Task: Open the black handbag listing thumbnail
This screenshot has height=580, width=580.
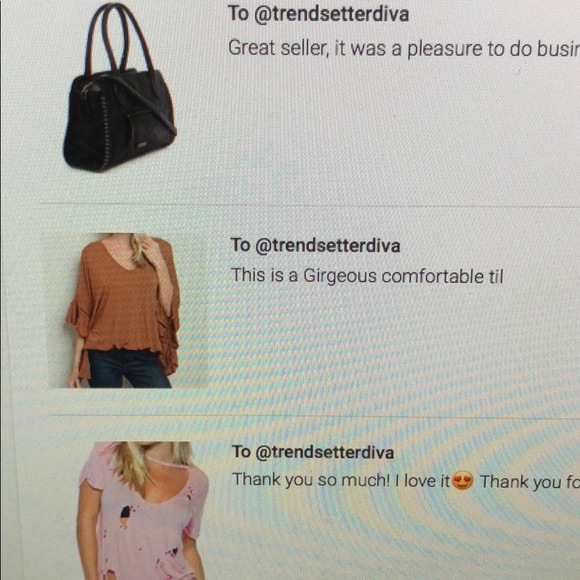Action: coord(120,87)
